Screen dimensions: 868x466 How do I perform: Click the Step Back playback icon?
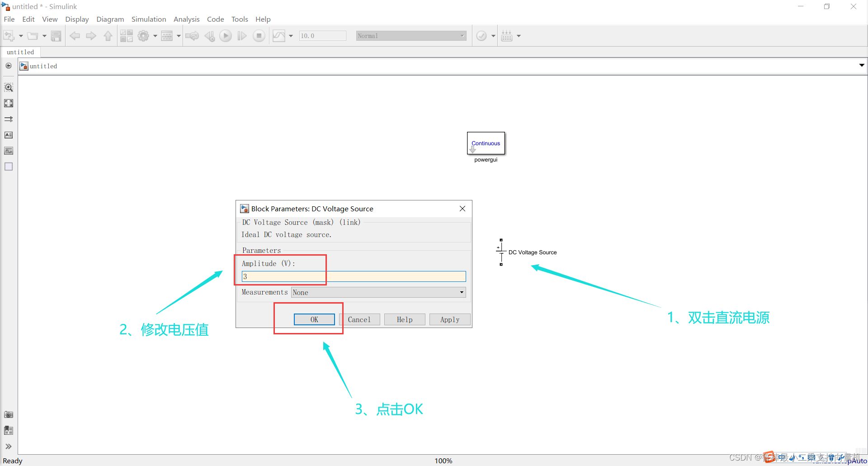click(x=209, y=36)
